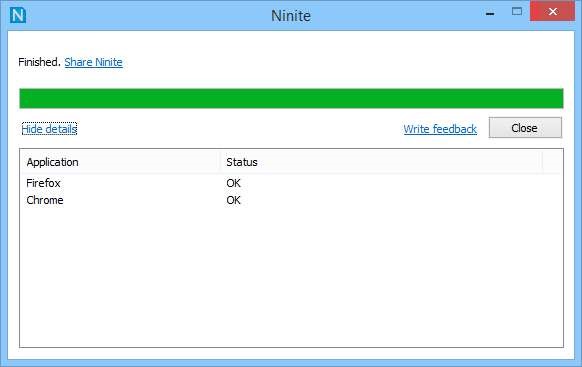The width and height of the screenshot is (582, 367).
Task: Click the OK status for Chrome
Action: [x=233, y=200]
